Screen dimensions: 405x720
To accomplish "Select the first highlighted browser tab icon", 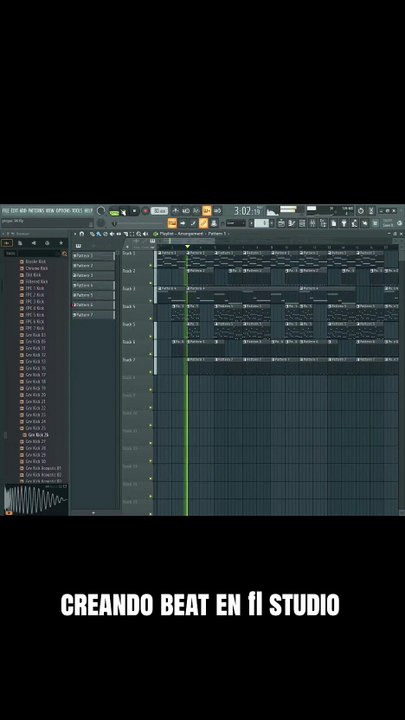I will 7,243.
